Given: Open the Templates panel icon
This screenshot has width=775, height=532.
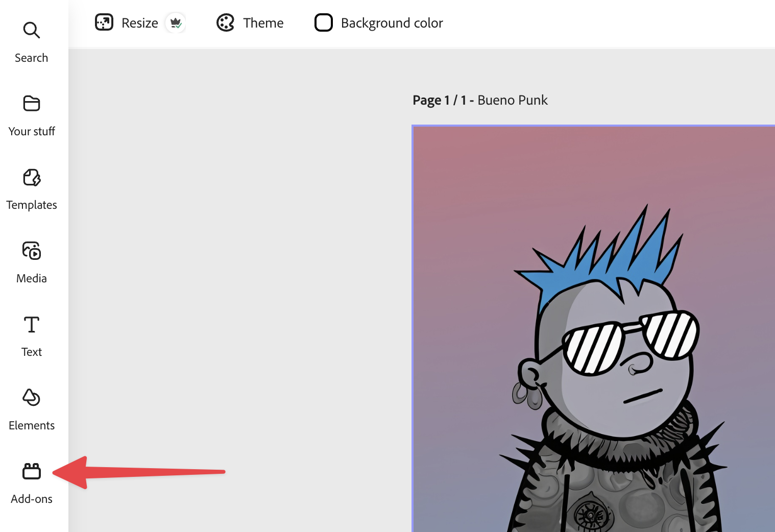Looking at the screenshot, I should coord(32,177).
